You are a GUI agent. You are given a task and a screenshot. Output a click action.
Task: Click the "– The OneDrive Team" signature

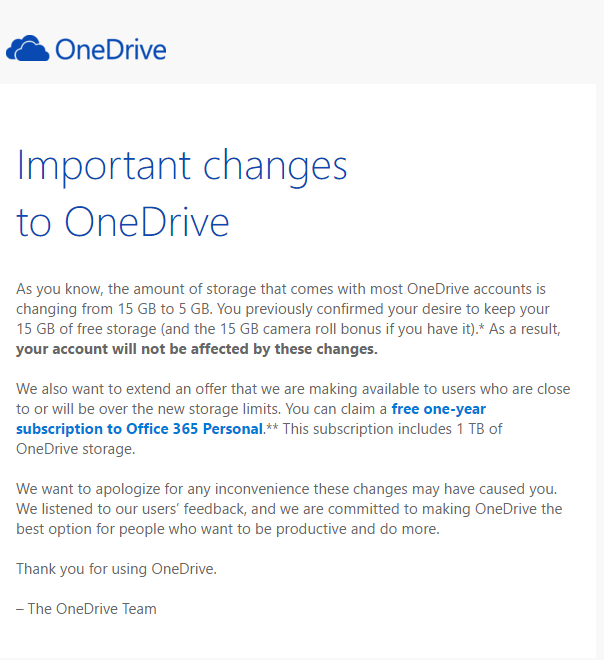pyautogui.click(x=86, y=608)
